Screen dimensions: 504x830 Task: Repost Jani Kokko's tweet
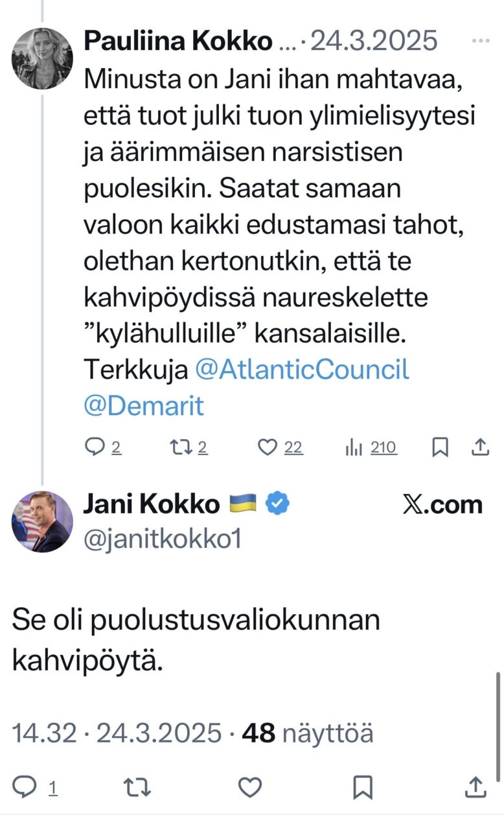[137, 787]
